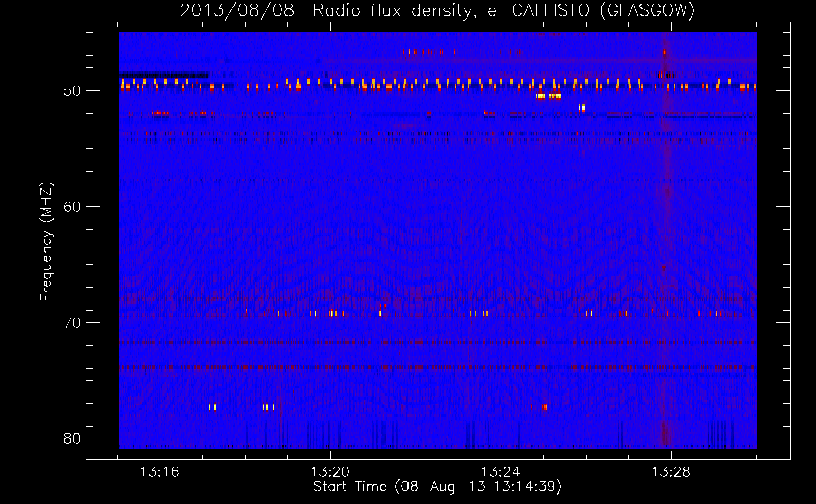
Task: Select the 13:20 time axis label
Action: coord(330,472)
